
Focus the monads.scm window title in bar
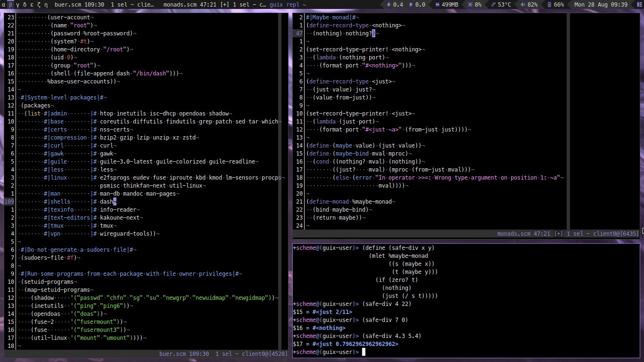pyautogui.click(x=215, y=4)
